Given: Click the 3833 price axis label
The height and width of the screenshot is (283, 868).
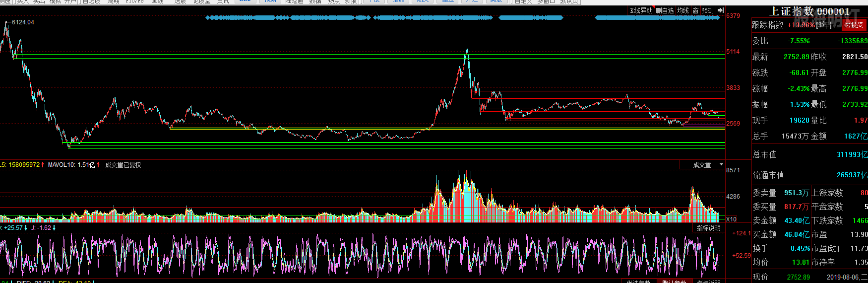Looking at the screenshot, I should (x=733, y=88).
